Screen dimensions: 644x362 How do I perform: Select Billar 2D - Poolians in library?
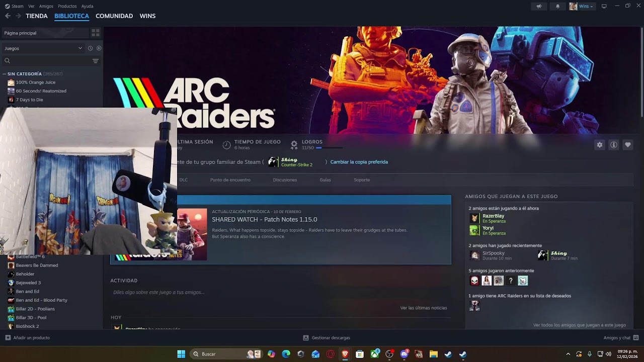click(35, 309)
